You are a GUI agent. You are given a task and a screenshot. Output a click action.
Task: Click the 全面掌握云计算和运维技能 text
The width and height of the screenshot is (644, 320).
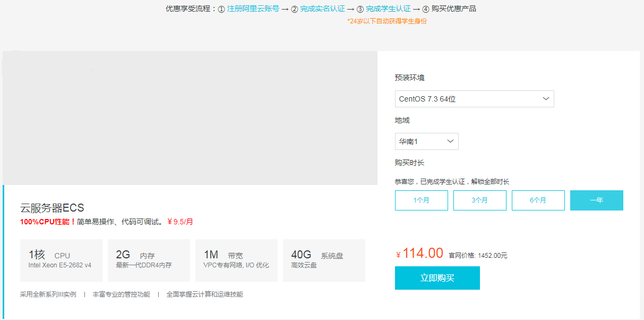(204, 294)
